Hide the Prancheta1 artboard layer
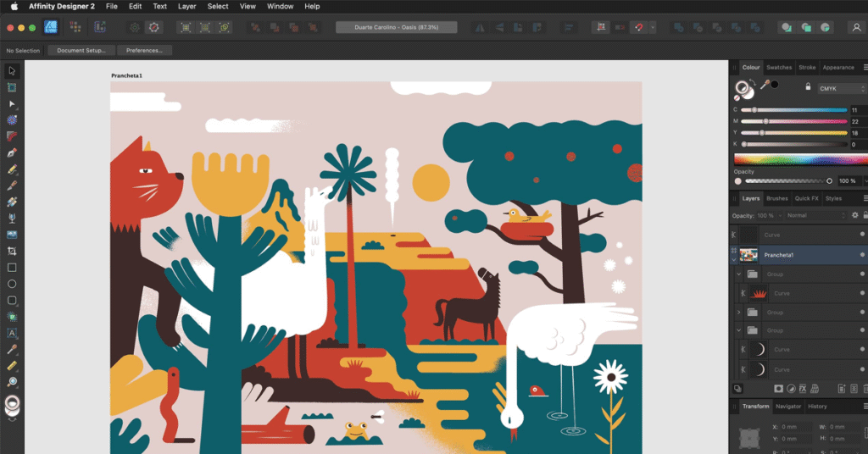The width and height of the screenshot is (868, 454). (862, 254)
